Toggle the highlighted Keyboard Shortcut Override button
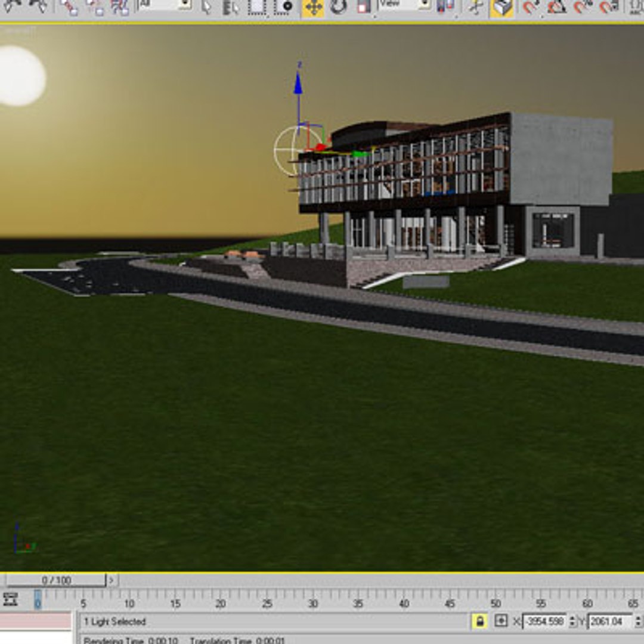This screenshot has height=644, width=644. [501, 8]
